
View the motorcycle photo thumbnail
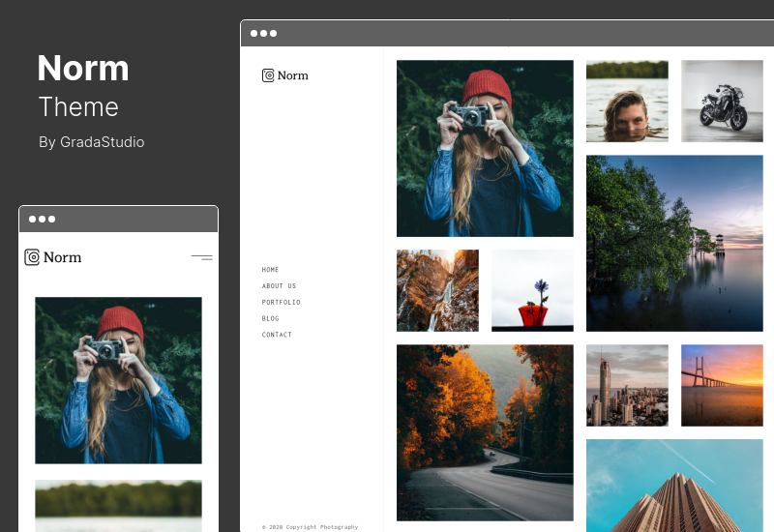point(722,102)
